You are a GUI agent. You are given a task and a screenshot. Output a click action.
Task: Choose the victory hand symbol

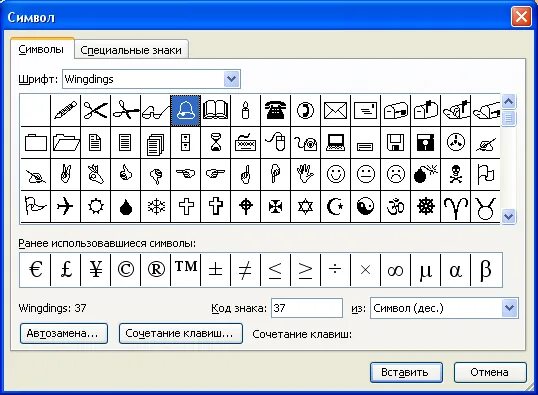coord(65,174)
